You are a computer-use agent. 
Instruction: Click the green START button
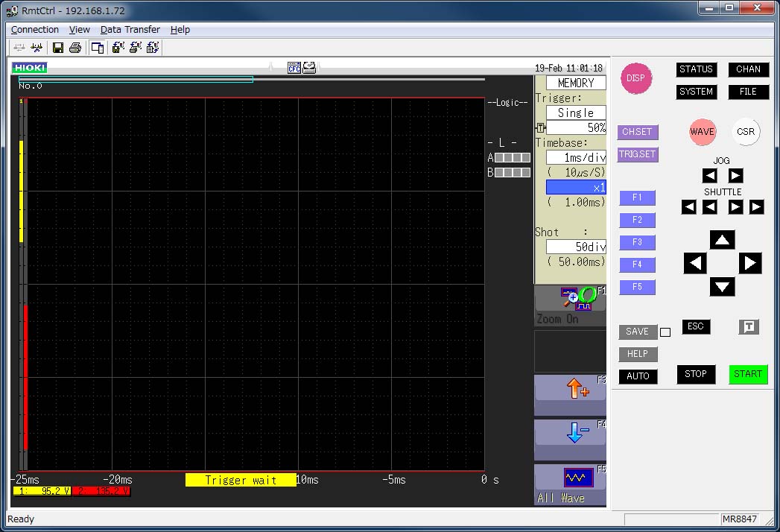pyautogui.click(x=748, y=374)
